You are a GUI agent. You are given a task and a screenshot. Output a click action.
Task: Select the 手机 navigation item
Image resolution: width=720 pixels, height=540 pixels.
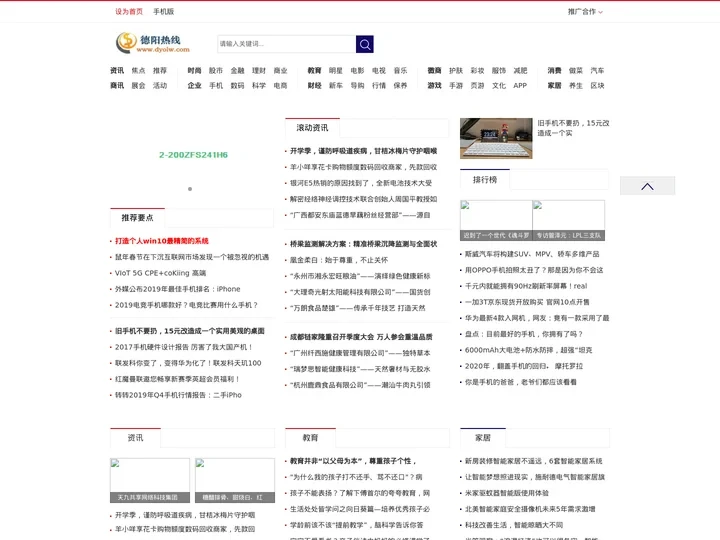[x=216, y=85]
